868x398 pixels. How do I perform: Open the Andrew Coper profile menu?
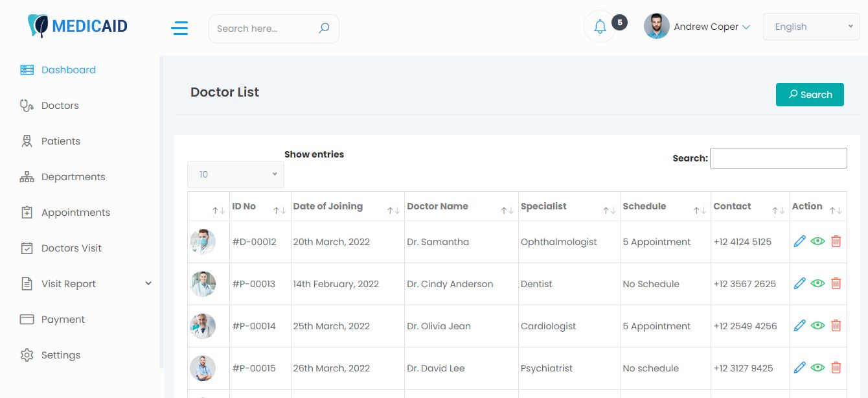697,27
